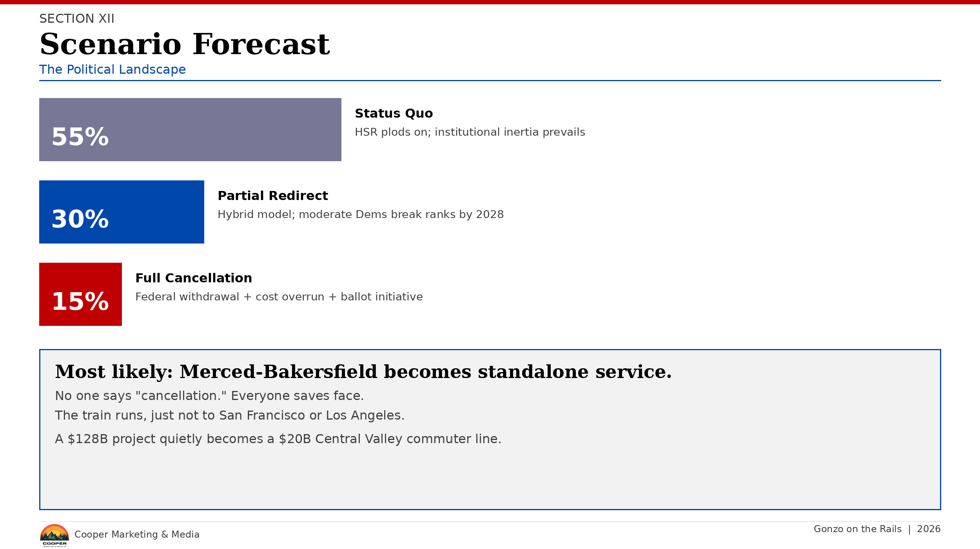Image resolution: width=980 pixels, height=549 pixels.
Task: Click the blue 30% Partial Redirect bar
Action: tap(122, 212)
